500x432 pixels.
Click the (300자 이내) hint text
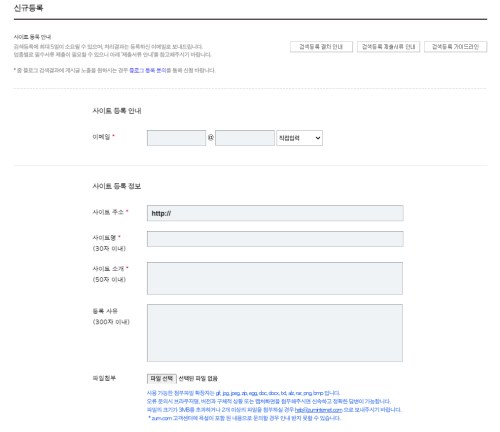[x=111, y=322]
